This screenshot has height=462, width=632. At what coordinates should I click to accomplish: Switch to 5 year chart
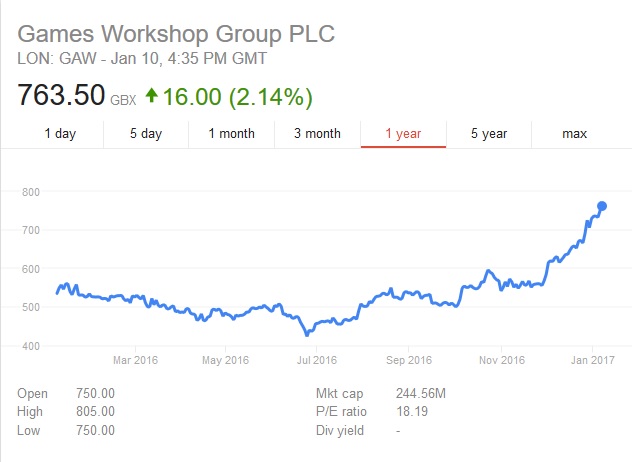point(489,133)
